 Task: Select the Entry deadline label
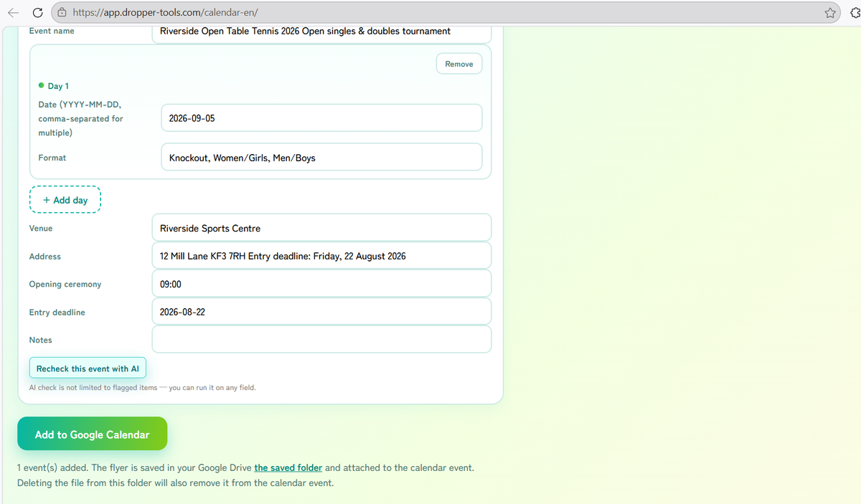(57, 312)
